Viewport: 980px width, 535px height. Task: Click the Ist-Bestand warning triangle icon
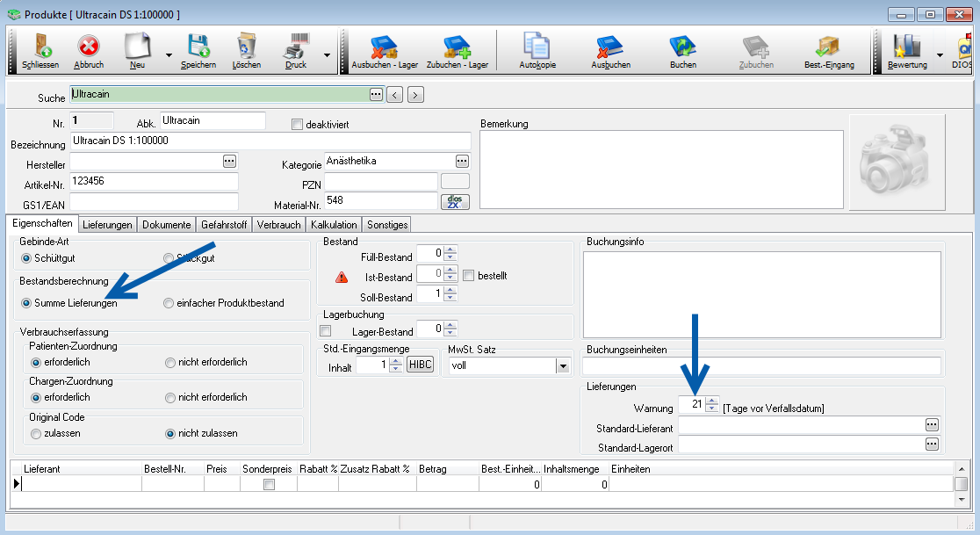click(342, 277)
